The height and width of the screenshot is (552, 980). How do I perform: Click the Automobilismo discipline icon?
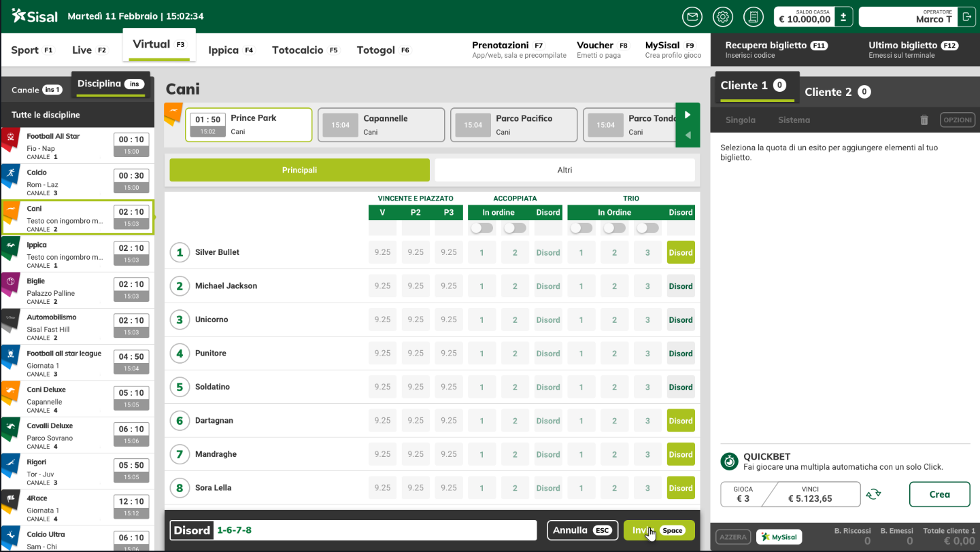pyautogui.click(x=11, y=320)
